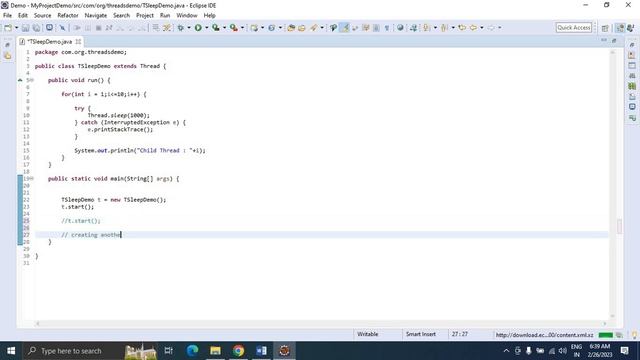Toggle the Java editor breadcrumb
Image resolution: width=640 pixels, height=360 pixels.
click(333, 28)
